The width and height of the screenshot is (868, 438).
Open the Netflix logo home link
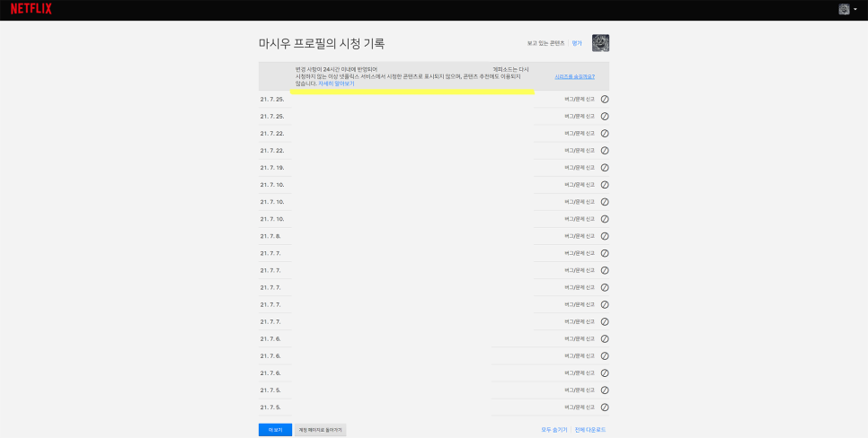pos(31,9)
